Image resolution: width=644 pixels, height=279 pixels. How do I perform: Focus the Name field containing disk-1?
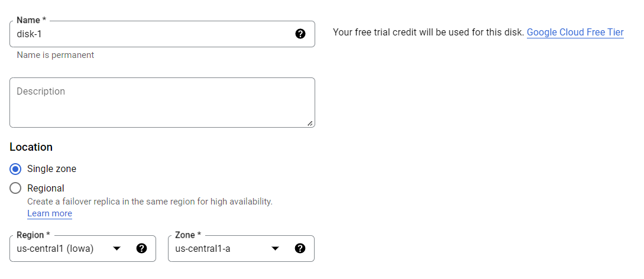pos(162,34)
